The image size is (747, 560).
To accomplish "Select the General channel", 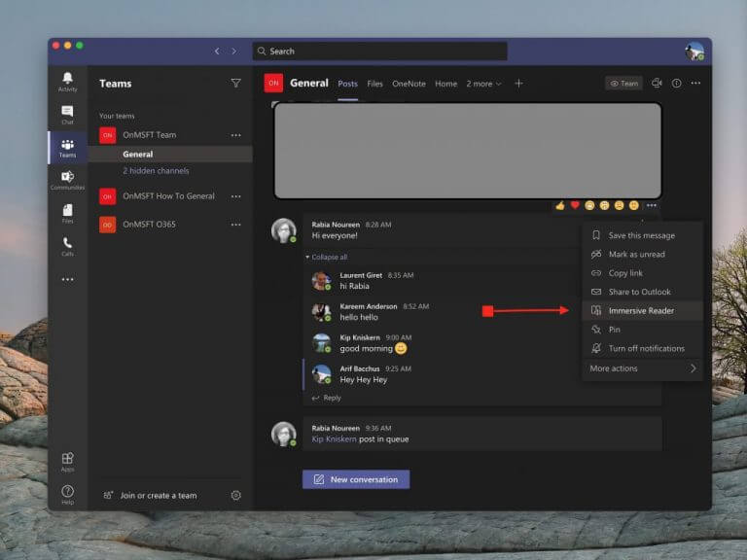I will tap(170, 155).
